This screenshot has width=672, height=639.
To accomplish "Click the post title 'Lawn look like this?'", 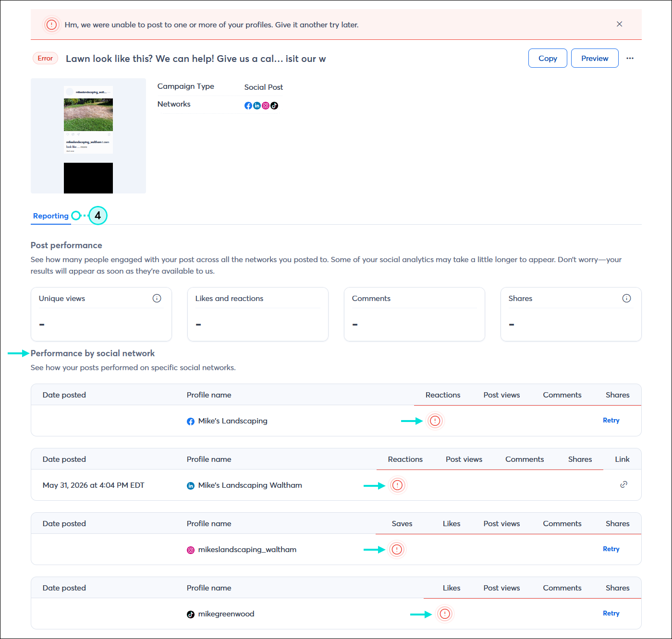I will [195, 59].
